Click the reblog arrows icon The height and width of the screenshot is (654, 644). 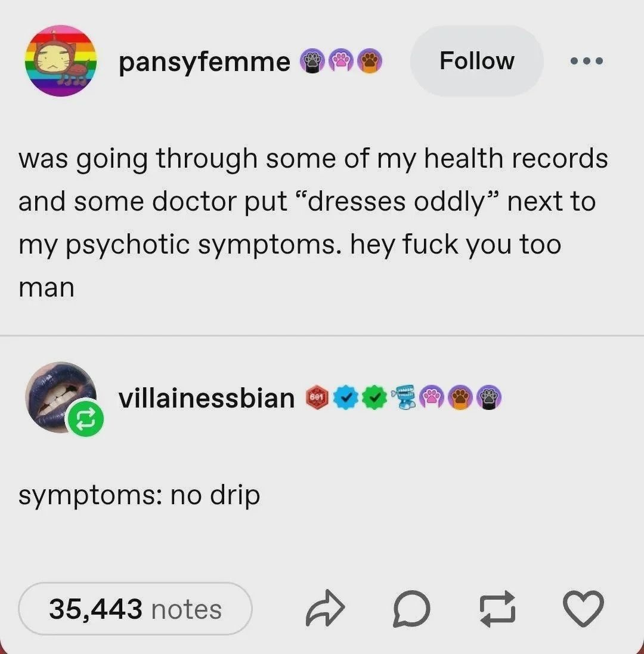point(498,609)
